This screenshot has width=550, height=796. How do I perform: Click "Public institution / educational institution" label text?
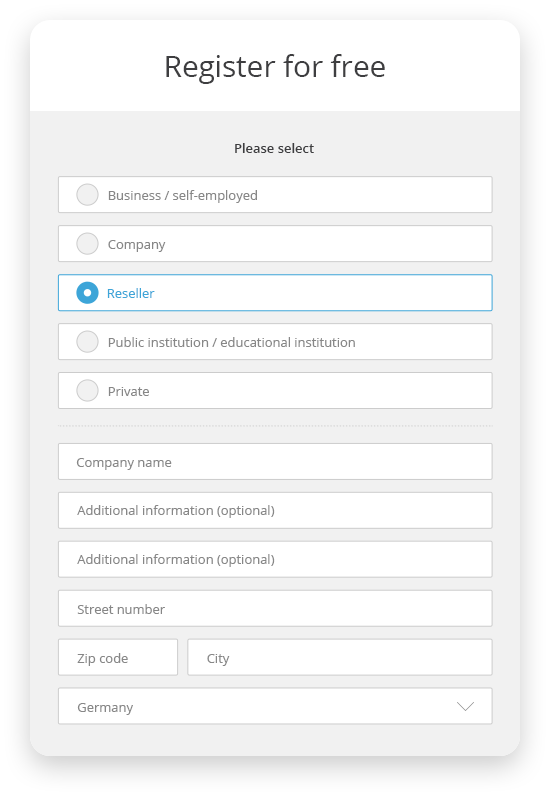point(232,343)
